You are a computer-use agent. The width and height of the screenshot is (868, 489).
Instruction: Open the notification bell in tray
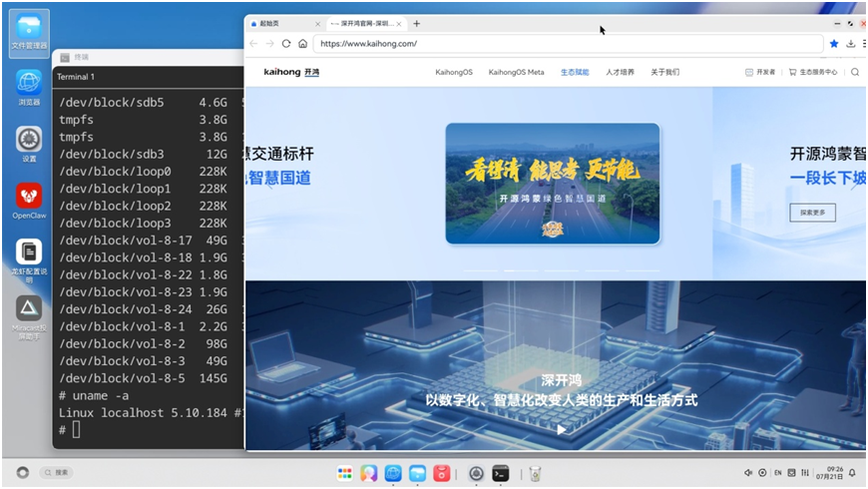[852, 472]
